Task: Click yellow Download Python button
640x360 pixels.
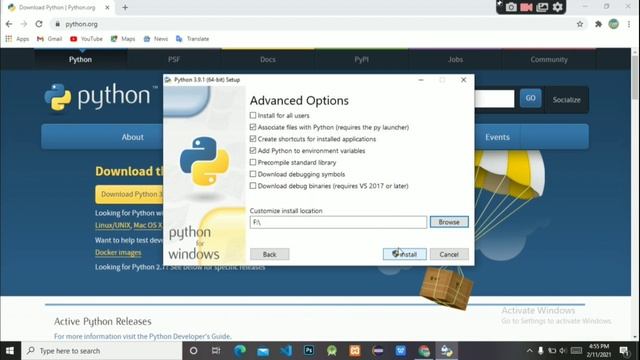Action: coord(129,194)
